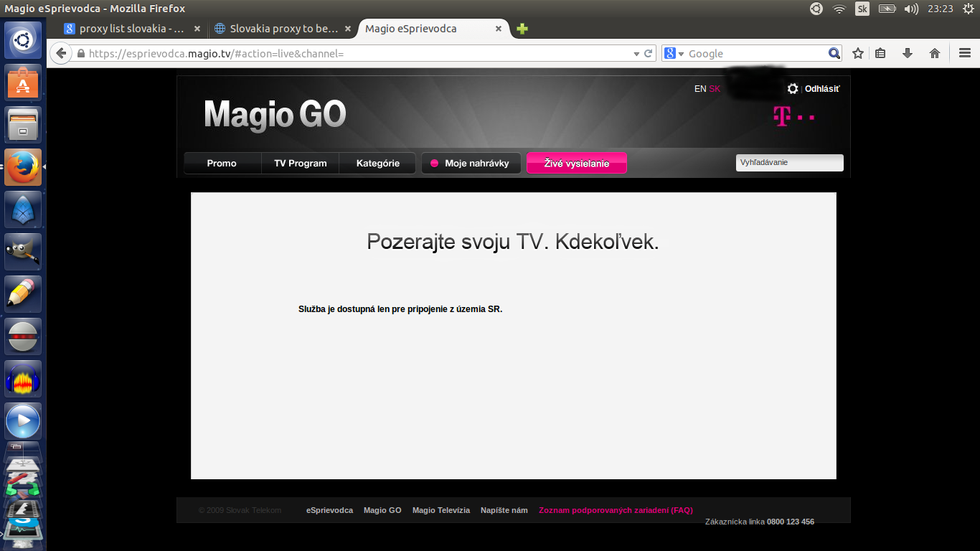Close the Magio eSprievodca tab
980x551 pixels.
[499, 29]
